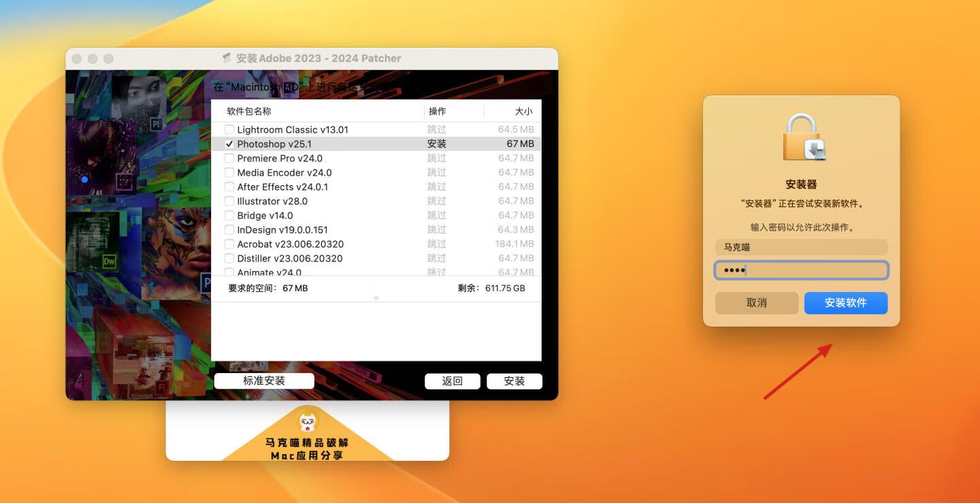Click the username field showing 马克喵
The image size is (980, 503).
802,248
